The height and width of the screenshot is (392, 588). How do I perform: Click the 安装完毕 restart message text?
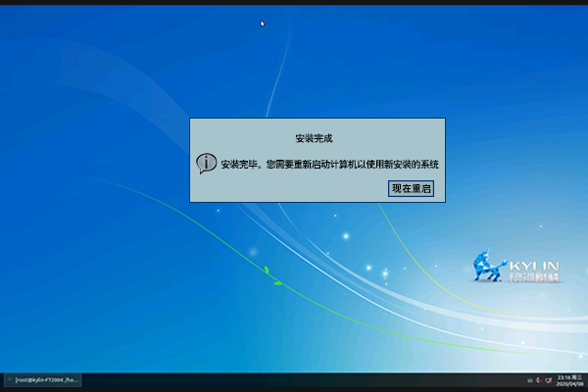[x=329, y=164]
